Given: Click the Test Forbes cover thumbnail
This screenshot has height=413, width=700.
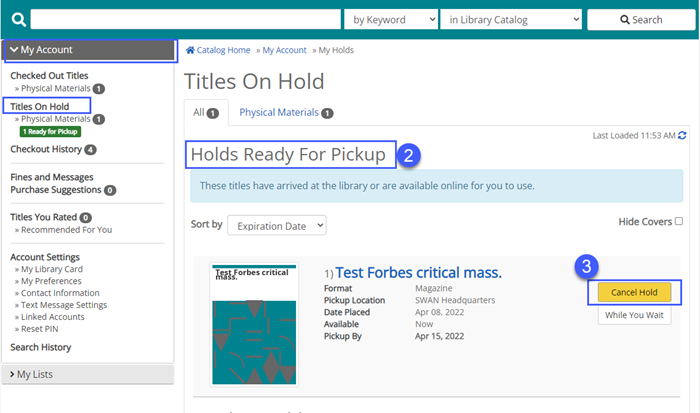Looking at the screenshot, I should (254, 324).
